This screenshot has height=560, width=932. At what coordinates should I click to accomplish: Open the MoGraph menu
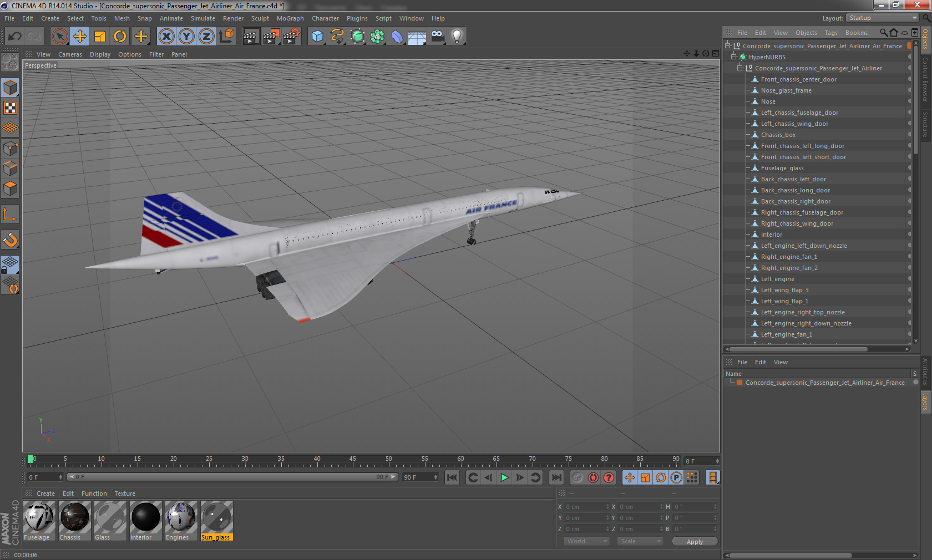click(x=290, y=18)
